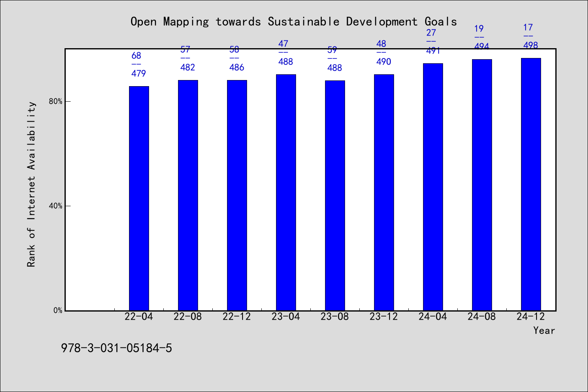The image size is (588, 392).
Task: Click the x-axis label 22-12
Action: click(x=237, y=316)
